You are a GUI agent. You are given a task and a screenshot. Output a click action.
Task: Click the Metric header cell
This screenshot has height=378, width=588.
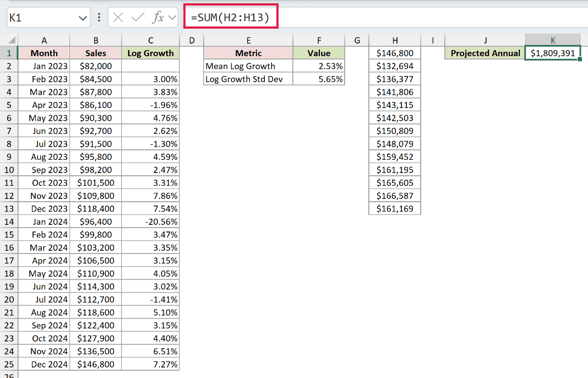(x=248, y=53)
